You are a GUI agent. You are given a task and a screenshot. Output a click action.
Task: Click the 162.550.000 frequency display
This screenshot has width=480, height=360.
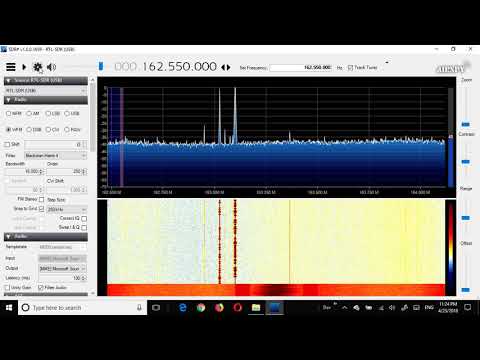pyautogui.click(x=179, y=67)
